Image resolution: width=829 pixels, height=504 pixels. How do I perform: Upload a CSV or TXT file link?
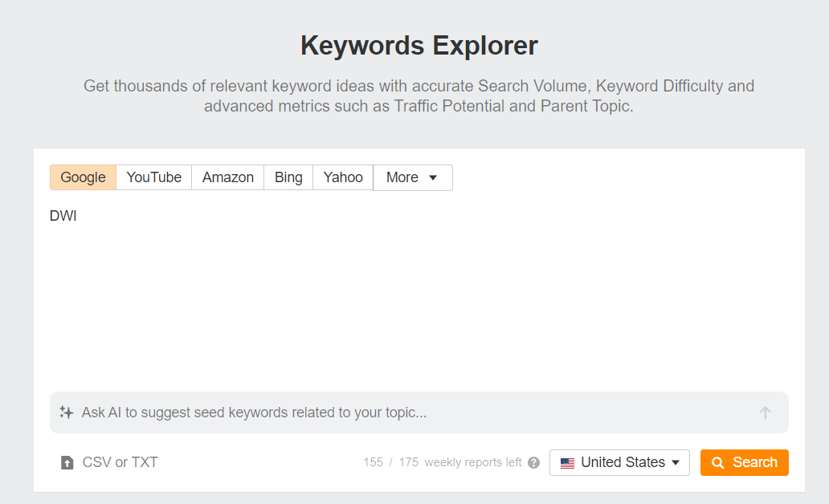[120, 462]
